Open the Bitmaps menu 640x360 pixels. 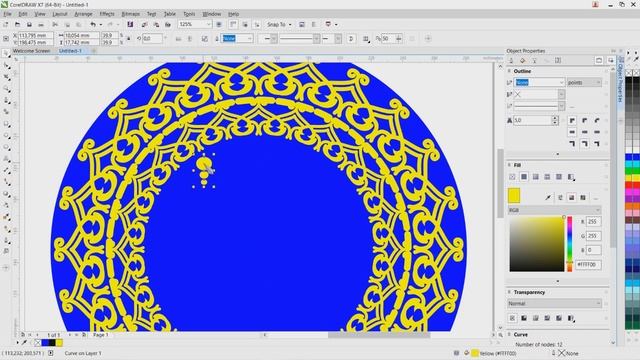click(x=131, y=14)
